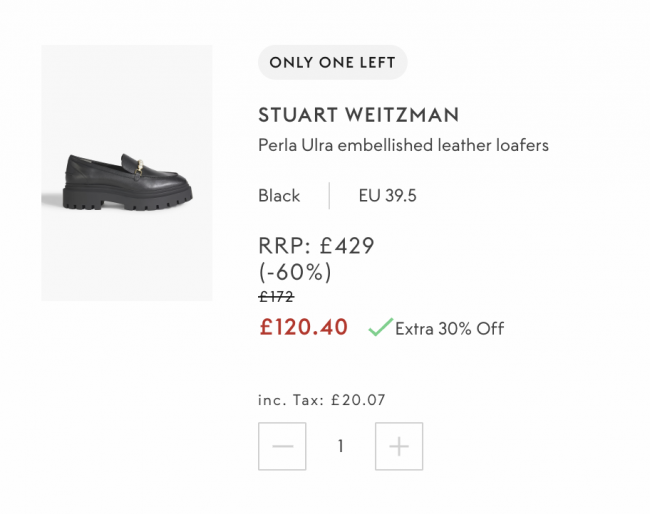Select the quantity value 1
The width and height of the screenshot is (650, 514).
[x=340, y=446]
